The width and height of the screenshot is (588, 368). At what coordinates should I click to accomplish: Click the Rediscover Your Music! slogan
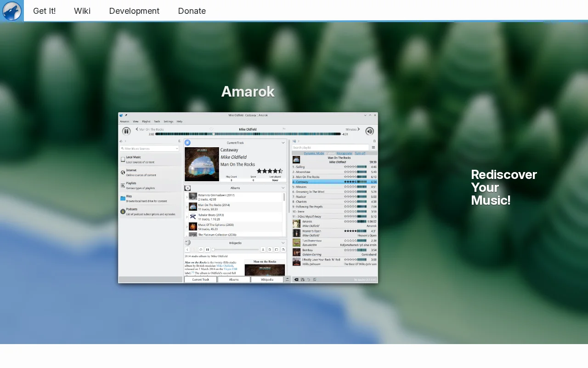(x=504, y=187)
